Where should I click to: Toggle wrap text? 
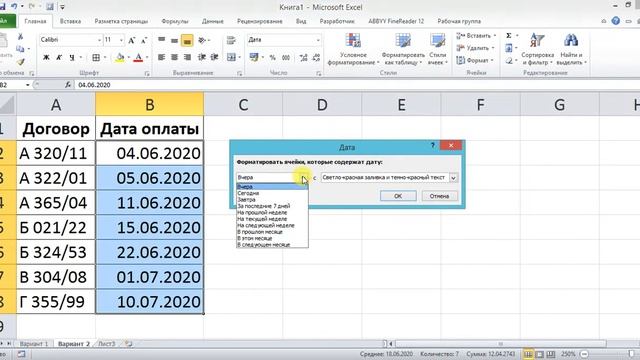(x=231, y=40)
